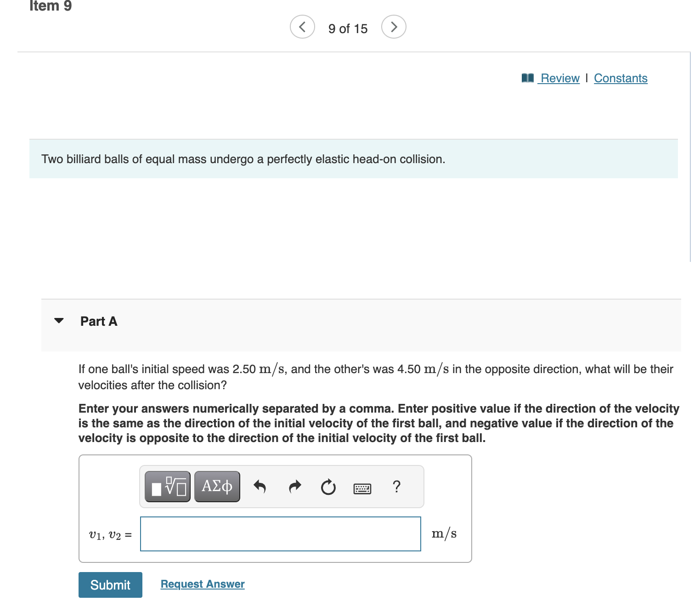This screenshot has height=601, width=700.
Task: Go to next item arrow
Action: click(394, 27)
